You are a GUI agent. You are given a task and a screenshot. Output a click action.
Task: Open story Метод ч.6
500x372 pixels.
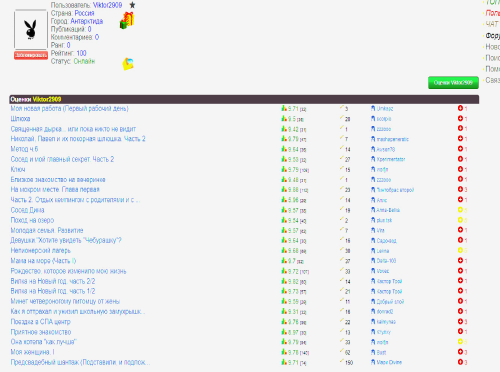(x=24, y=149)
